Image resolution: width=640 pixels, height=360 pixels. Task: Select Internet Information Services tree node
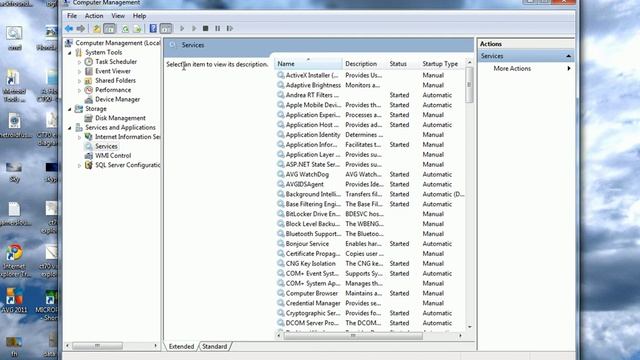127,137
